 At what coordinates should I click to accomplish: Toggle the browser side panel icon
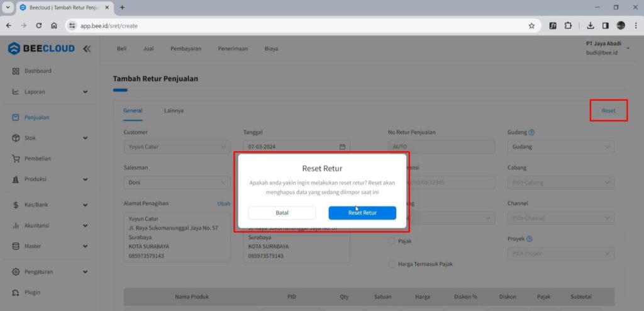(606, 26)
